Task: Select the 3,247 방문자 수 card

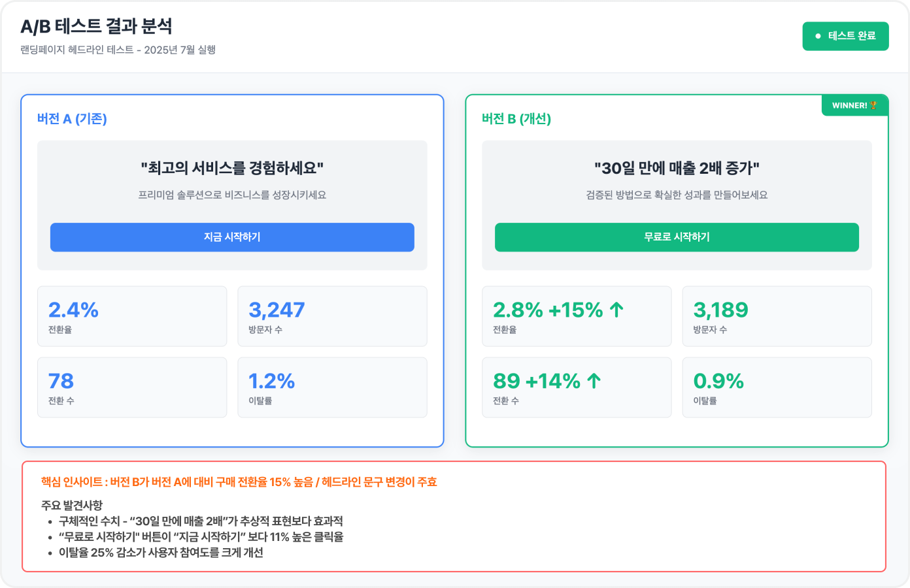Action: point(332,316)
